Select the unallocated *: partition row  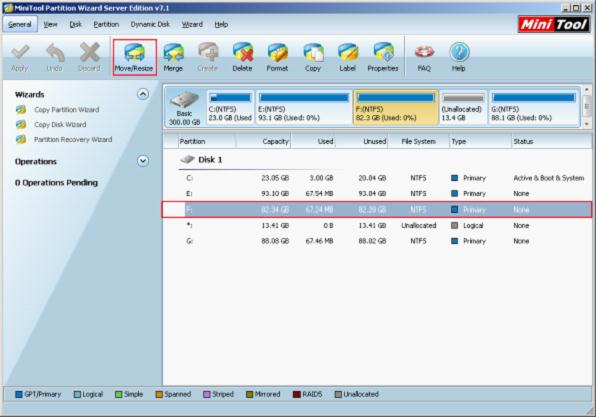click(377, 225)
